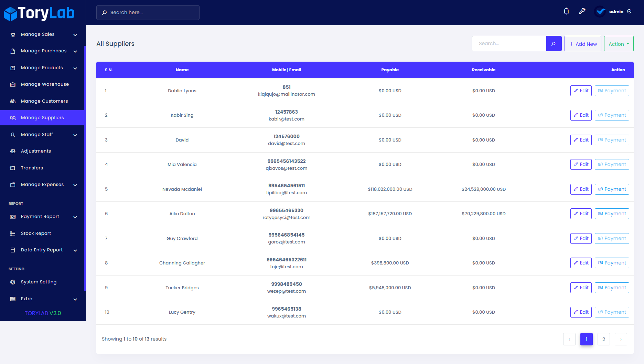
Task: Click the wrench settings icon in the header
Action: 582,11
